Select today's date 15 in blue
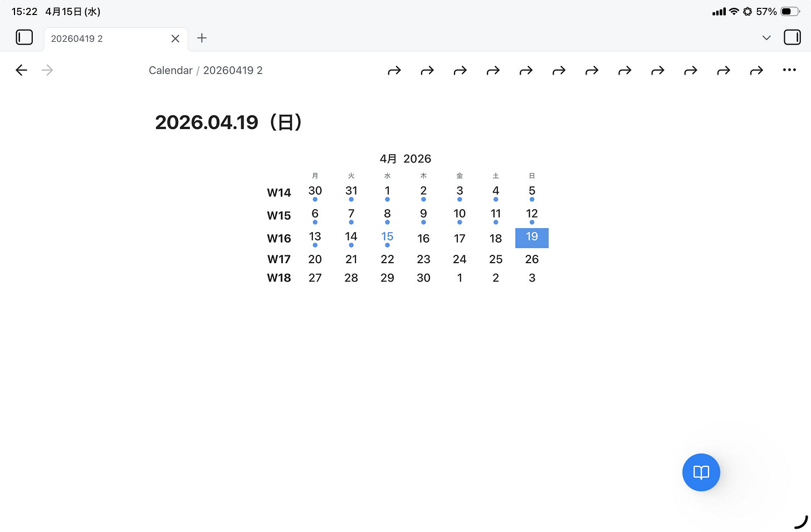 point(387,238)
